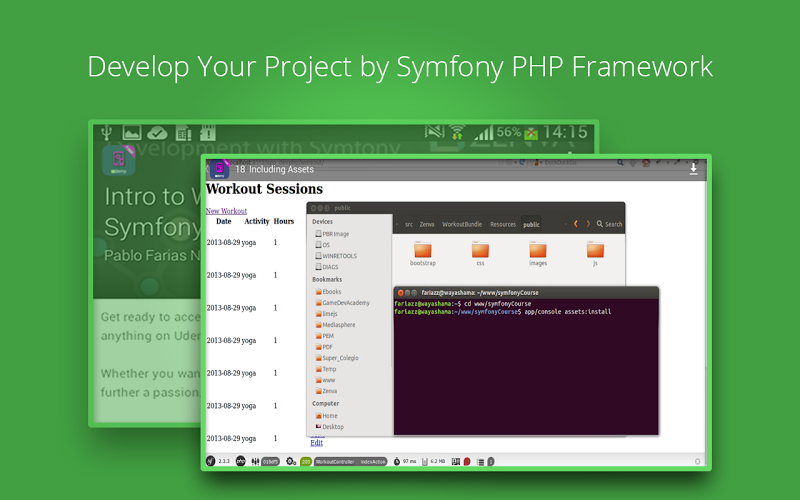Screen dimensions: 800x500
Task: Click the picture icon in Android status bar
Action: point(132,133)
